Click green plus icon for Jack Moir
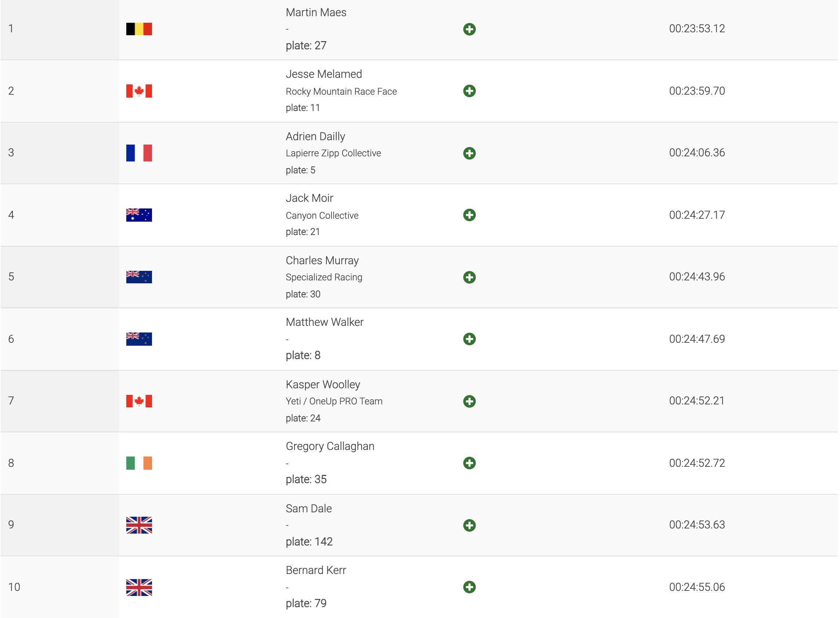The height and width of the screenshot is (618, 840). pyautogui.click(x=469, y=215)
